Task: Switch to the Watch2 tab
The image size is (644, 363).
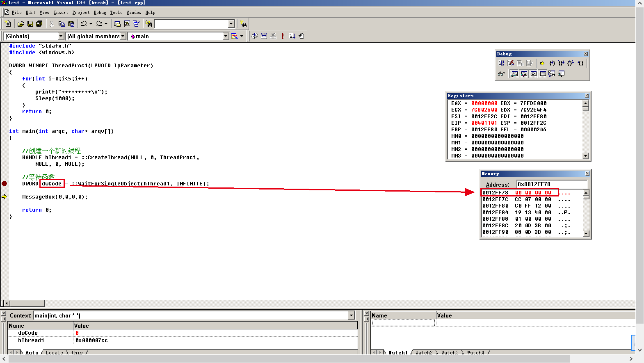Action: pyautogui.click(x=424, y=352)
